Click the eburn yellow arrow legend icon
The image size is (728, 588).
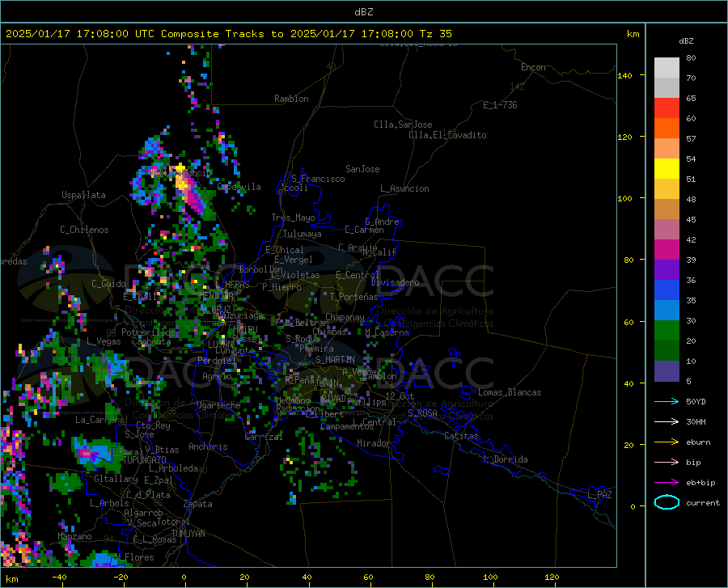[667, 442]
